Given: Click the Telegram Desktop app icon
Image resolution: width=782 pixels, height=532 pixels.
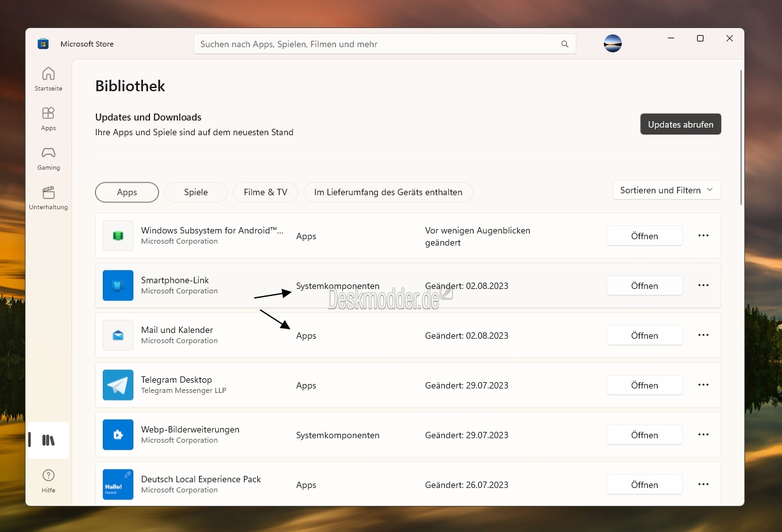Looking at the screenshot, I should (118, 385).
